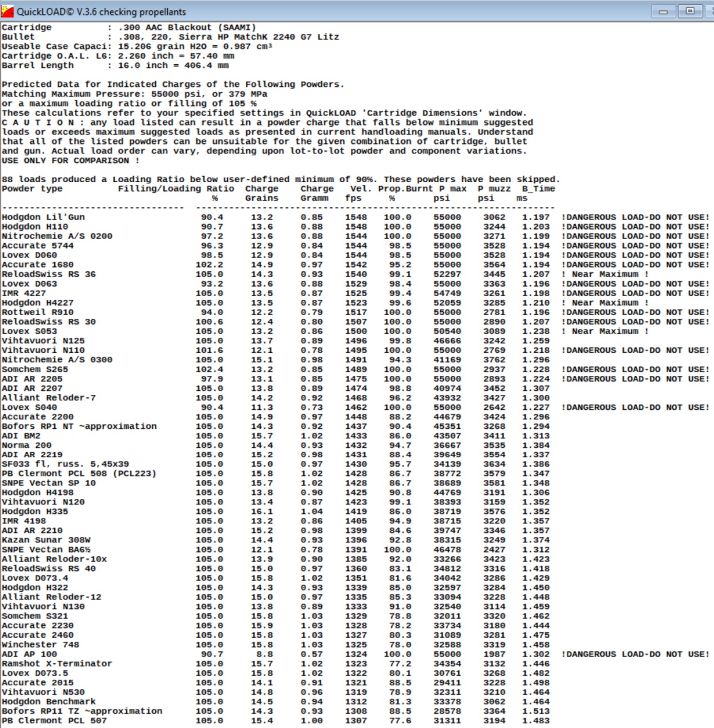Screen dimensions: 714x728
Task: Click Bofors RP11 TZ ~approximation entry
Action: (x=82, y=711)
